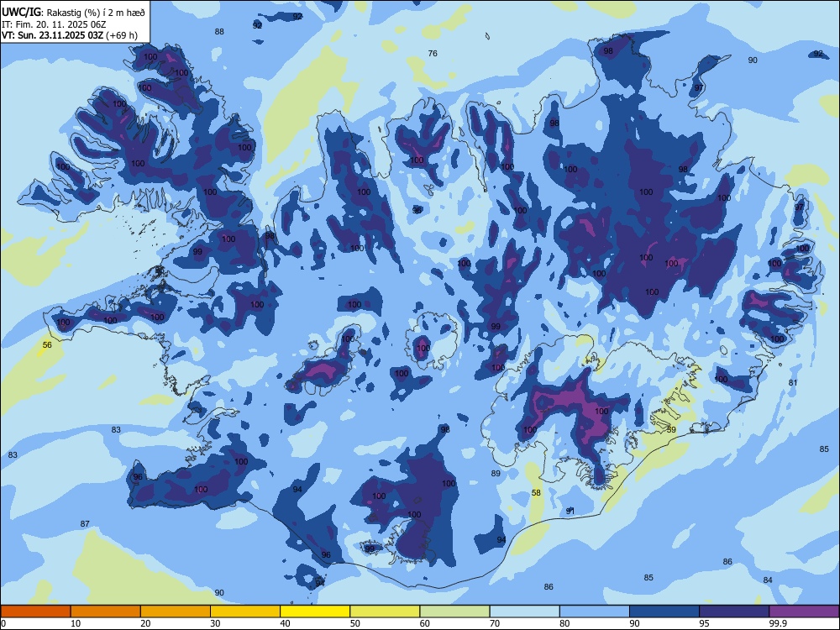Click the legend tick label 0
Screen dimensions: 840x630
coord(3,623)
